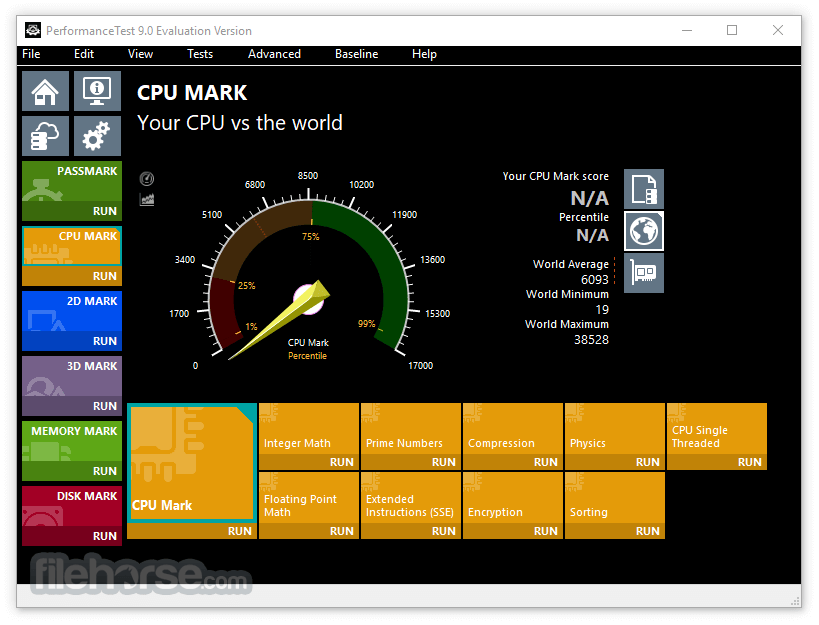This screenshot has height=625, width=819.
Task: Run the CPU Single Threaded test
Action: coord(717,462)
